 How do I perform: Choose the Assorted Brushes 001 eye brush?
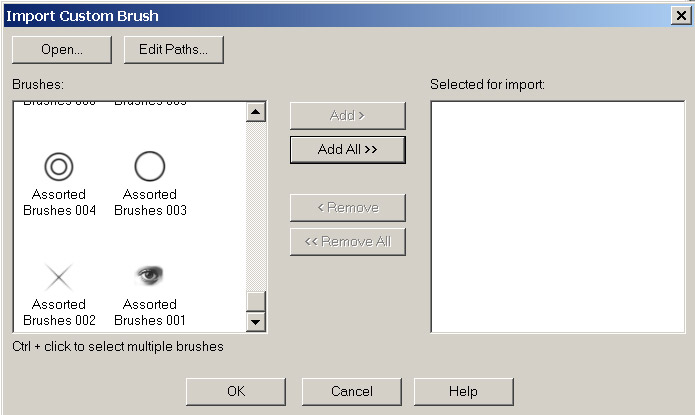click(149, 275)
